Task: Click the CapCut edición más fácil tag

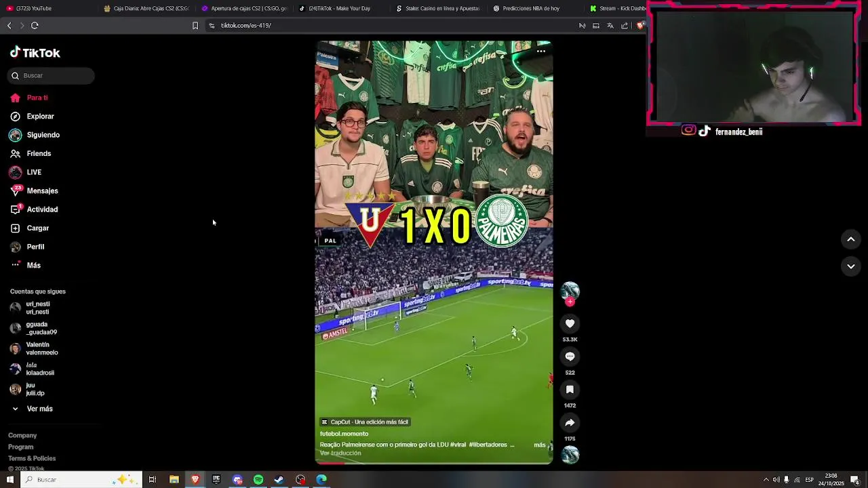Action: [x=365, y=422]
